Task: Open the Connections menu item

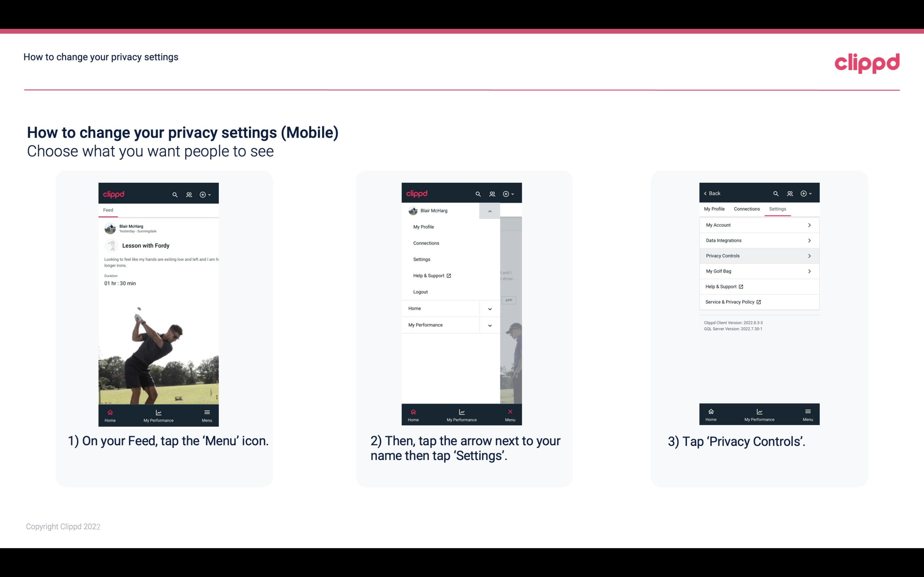Action: (x=427, y=243)
